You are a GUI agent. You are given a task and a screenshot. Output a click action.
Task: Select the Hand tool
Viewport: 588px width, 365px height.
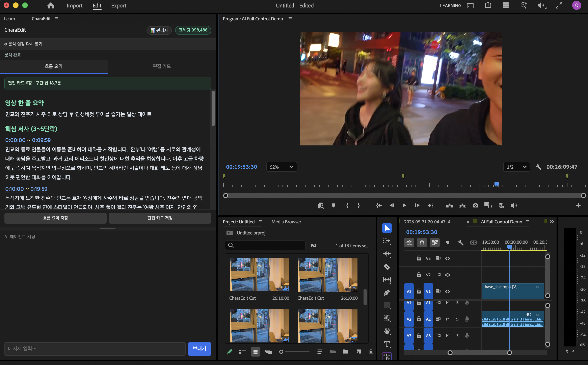point(387,331)
